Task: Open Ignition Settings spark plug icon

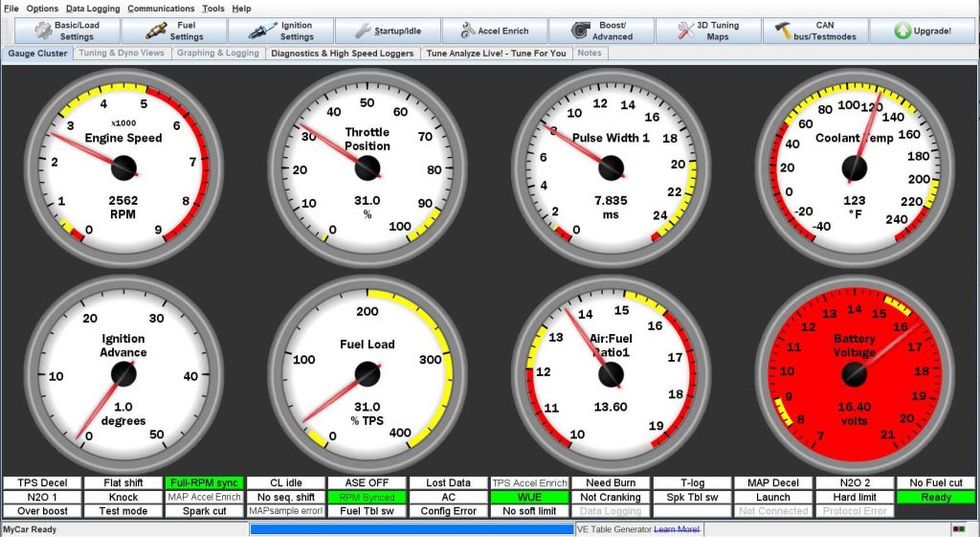Action: click(x=263, y=31)
